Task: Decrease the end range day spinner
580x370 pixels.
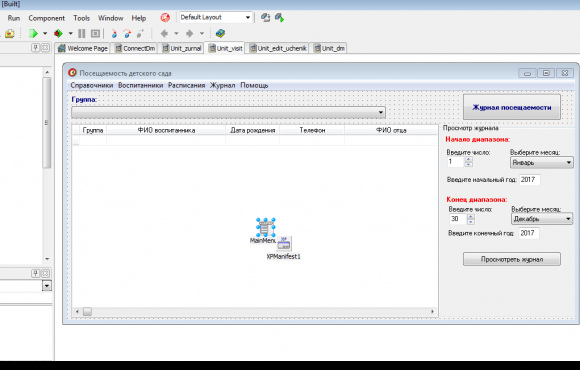Action: coord(471,222)
